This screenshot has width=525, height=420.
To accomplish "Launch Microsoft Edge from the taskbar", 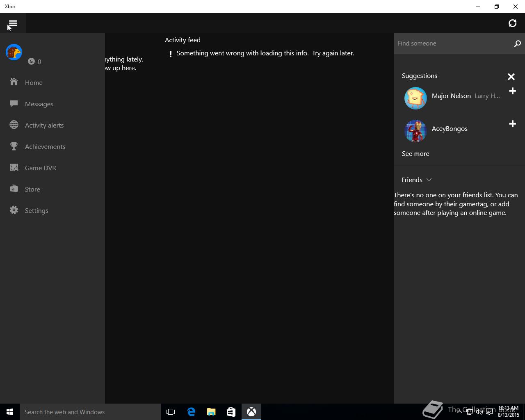I will (x=191, y=412).
